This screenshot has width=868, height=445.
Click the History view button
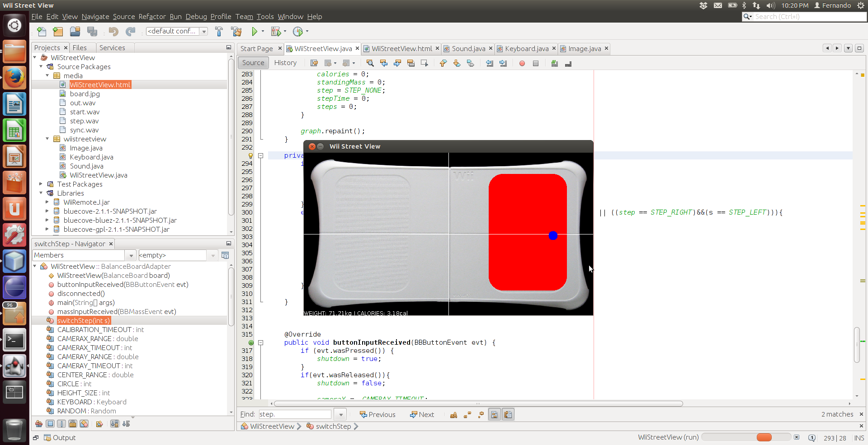point(285,63)
